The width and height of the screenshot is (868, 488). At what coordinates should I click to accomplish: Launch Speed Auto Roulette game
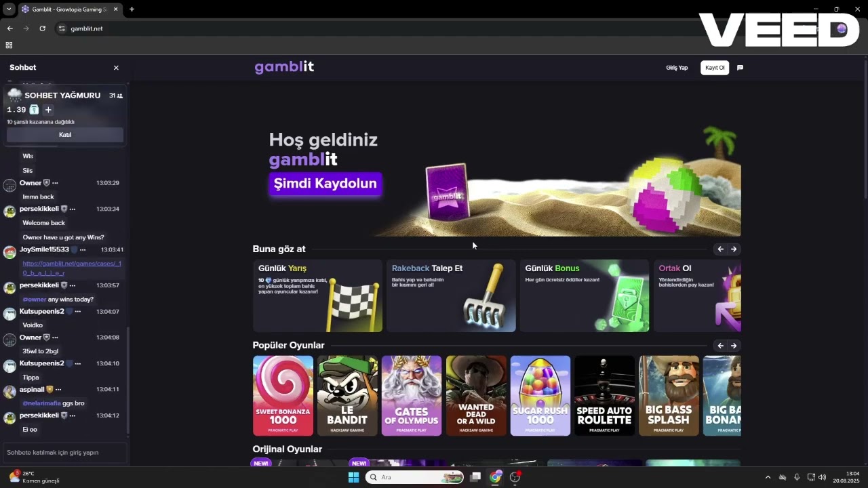[x=604, y=396]
